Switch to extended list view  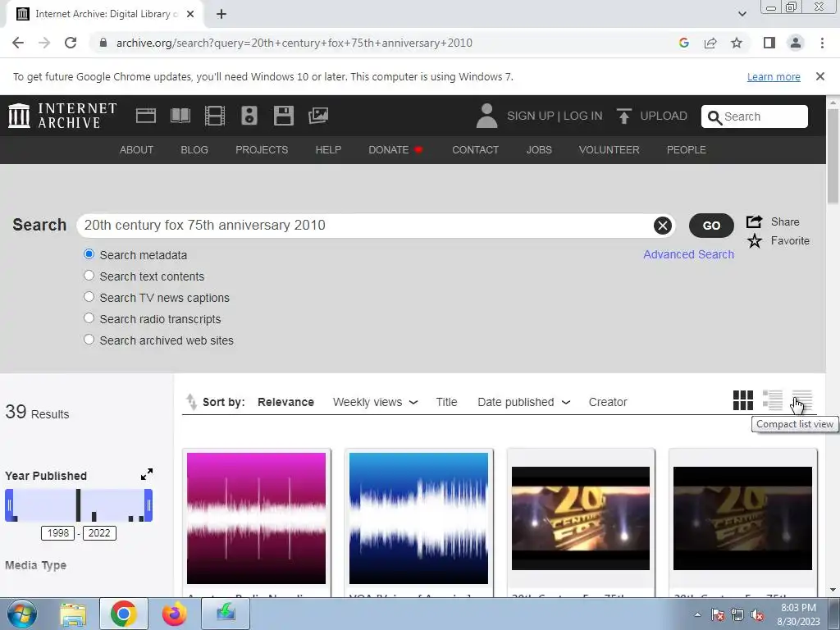click(x=773, y=400)
